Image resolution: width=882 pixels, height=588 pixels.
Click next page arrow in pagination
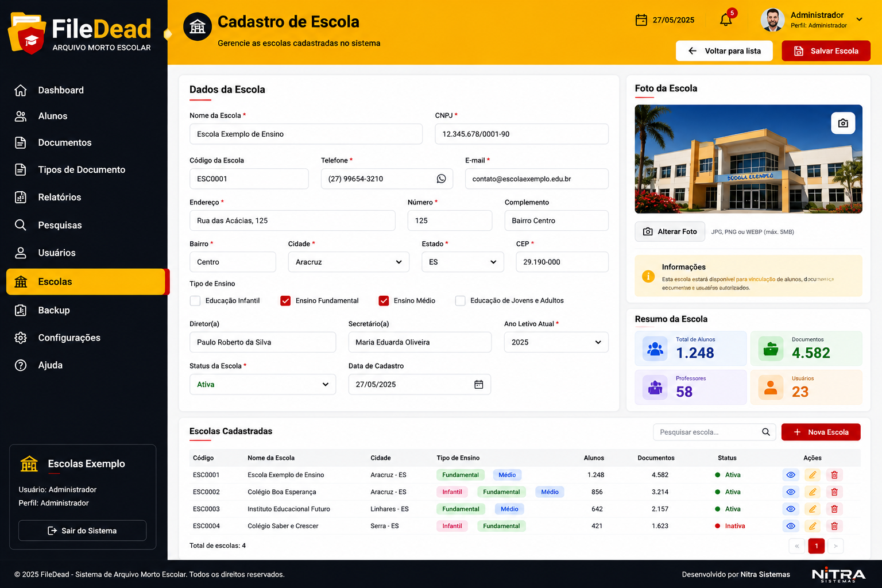tap(835, 546)
